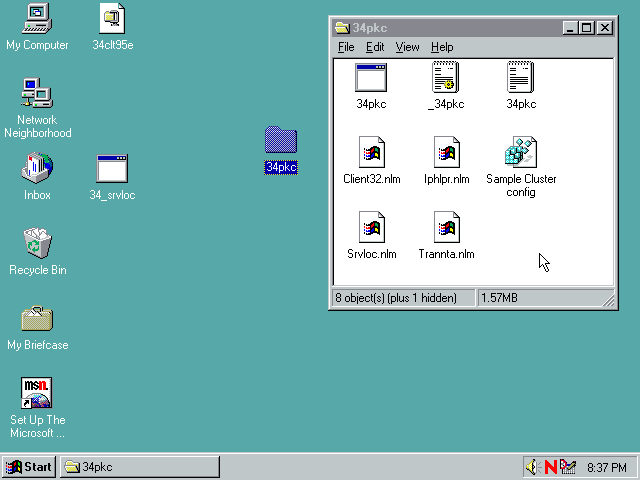This screenshot has width=640, height=480.
Task: Click the 1.57MB status bar entry
Action: (x=499, y=298)
